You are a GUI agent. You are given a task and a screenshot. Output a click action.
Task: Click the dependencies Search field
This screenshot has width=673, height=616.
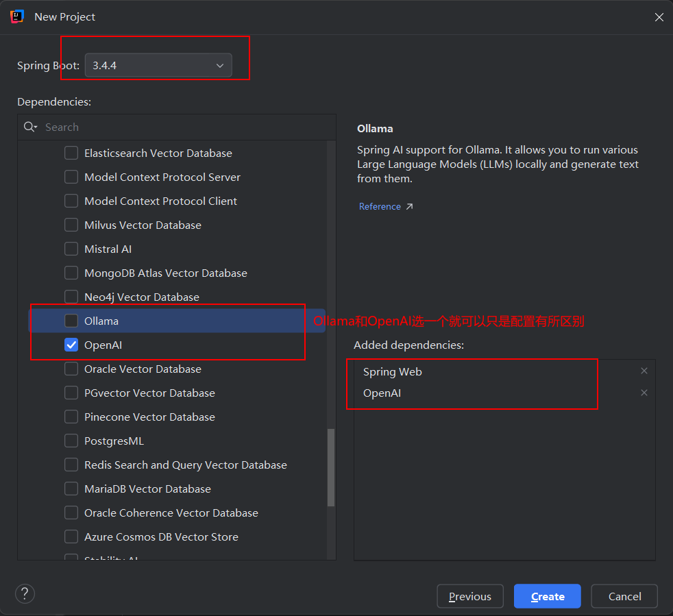click(x=177, y=127)
